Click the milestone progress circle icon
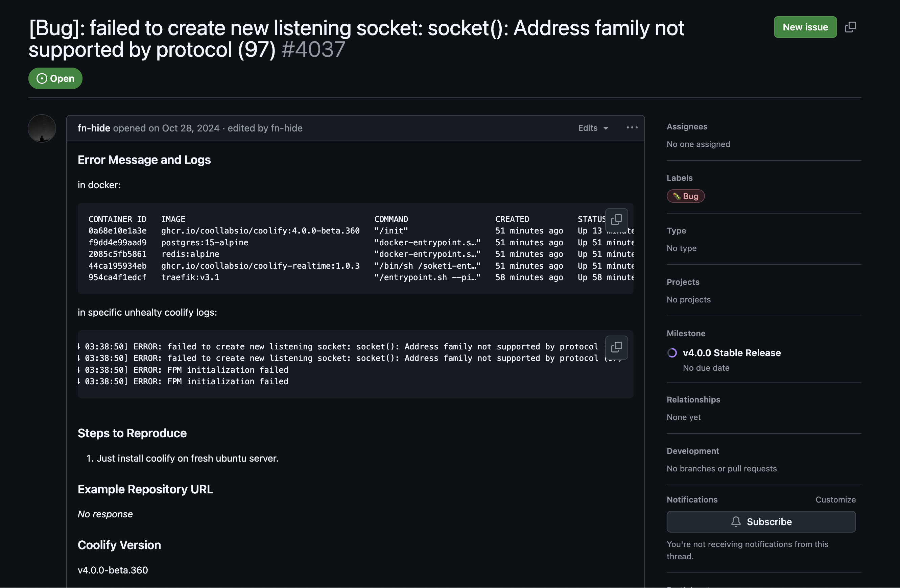The width and height of the screenshot is (900, 588). point(672,353)
